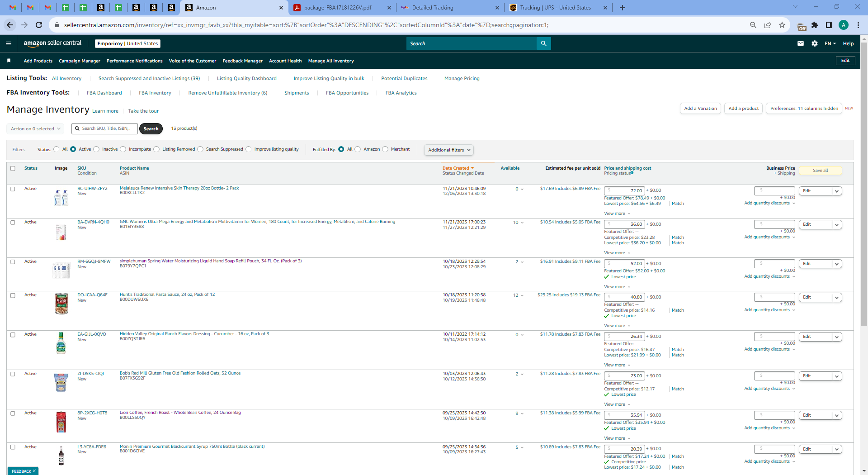The width and height of the screenshot is (868, 475).
Task: Reload the page with the browser refresh icon
Action: click(x=39, y=25)
